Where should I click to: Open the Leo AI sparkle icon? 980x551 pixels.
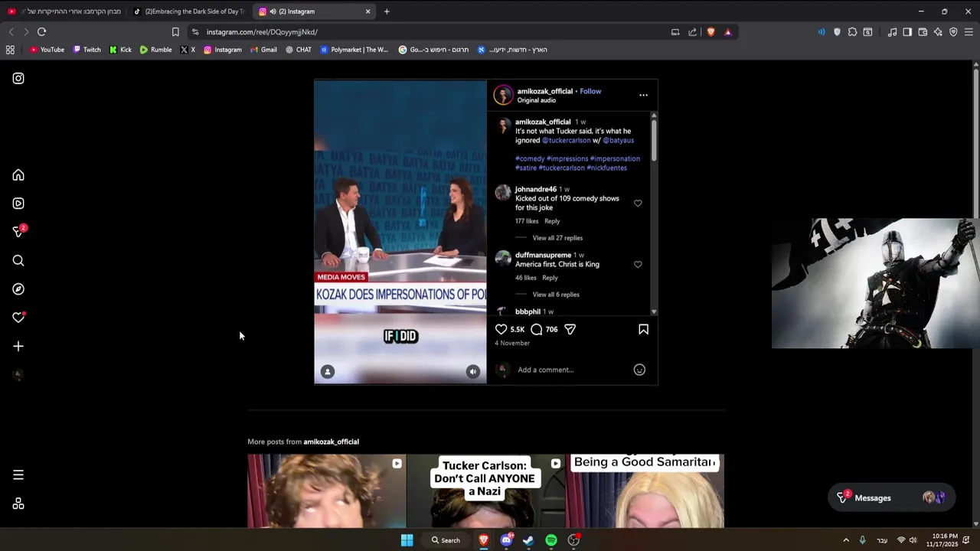(x=938, y=32)
